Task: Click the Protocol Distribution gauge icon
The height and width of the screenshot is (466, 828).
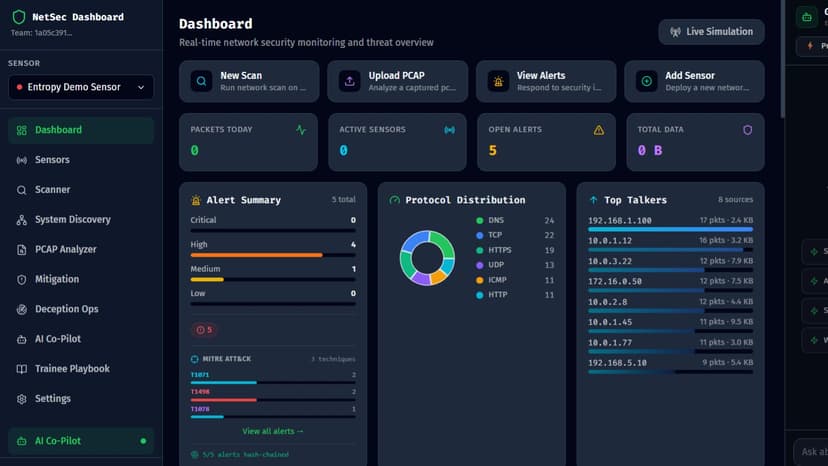Action: point(394,200)
